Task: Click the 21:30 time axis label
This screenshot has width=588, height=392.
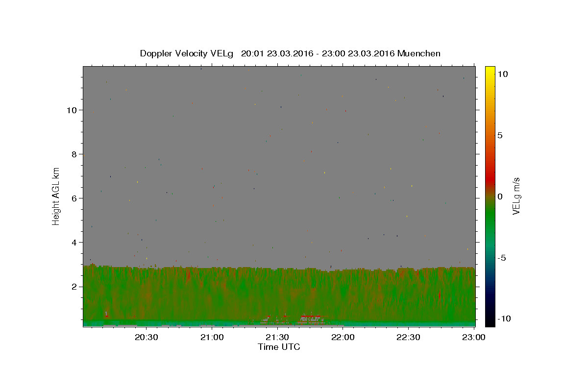Action: 277,337
